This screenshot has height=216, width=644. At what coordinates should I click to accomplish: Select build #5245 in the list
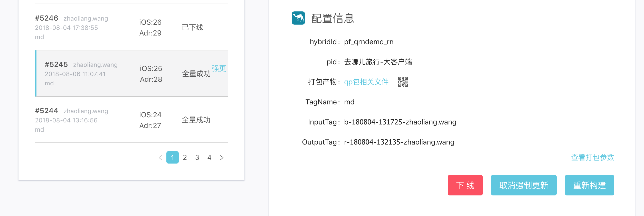click(131, 74)
